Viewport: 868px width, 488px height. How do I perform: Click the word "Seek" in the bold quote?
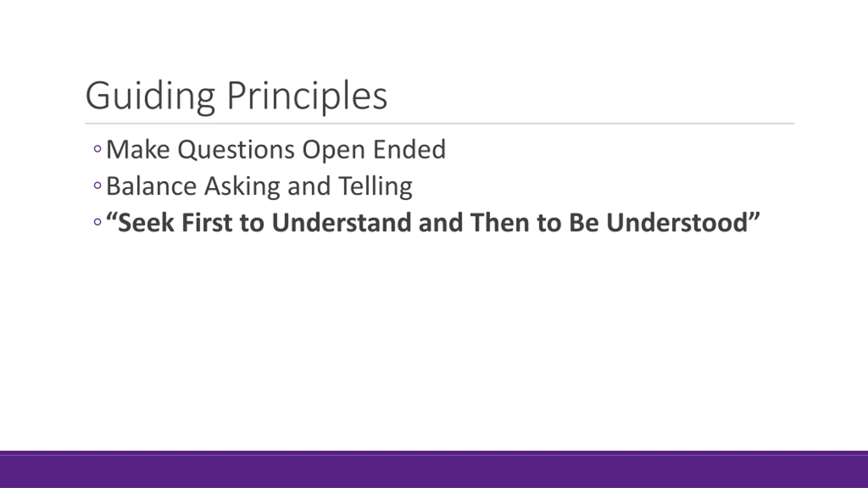tap(146, 223)
